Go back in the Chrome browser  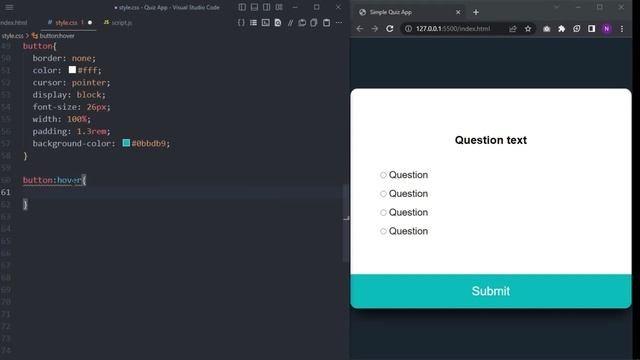pos(360,29)
